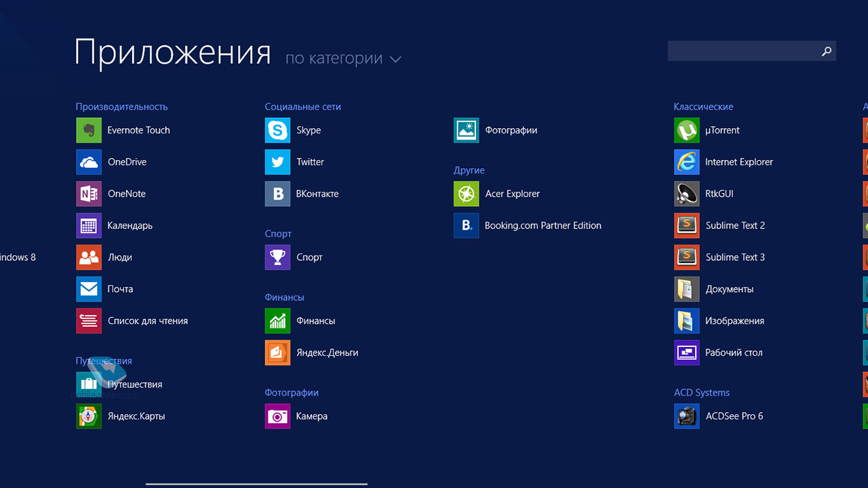The image size is (868, 488).
Task: Click the horizontal scrollbar thumb at bottom
Action: 256,484
